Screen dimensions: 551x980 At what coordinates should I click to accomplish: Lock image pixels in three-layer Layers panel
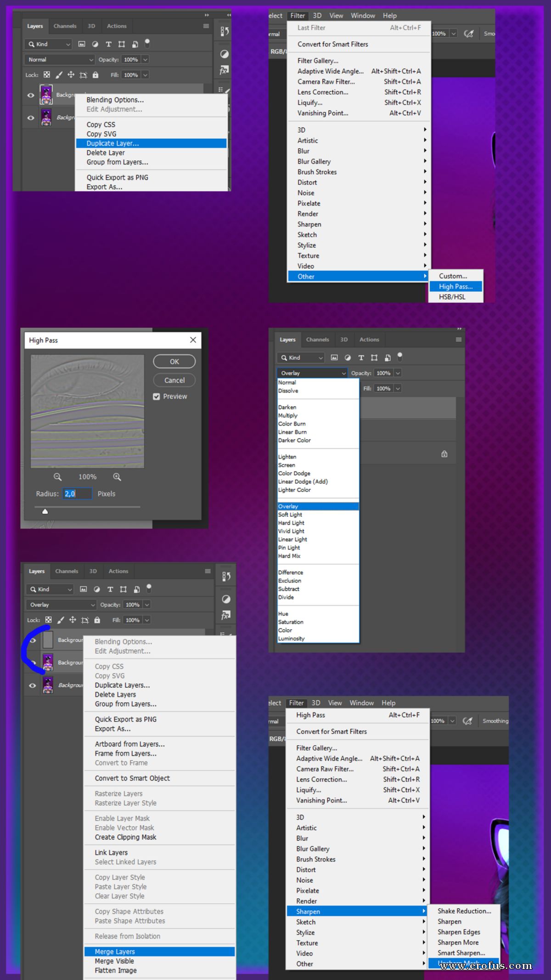point(61,620)
